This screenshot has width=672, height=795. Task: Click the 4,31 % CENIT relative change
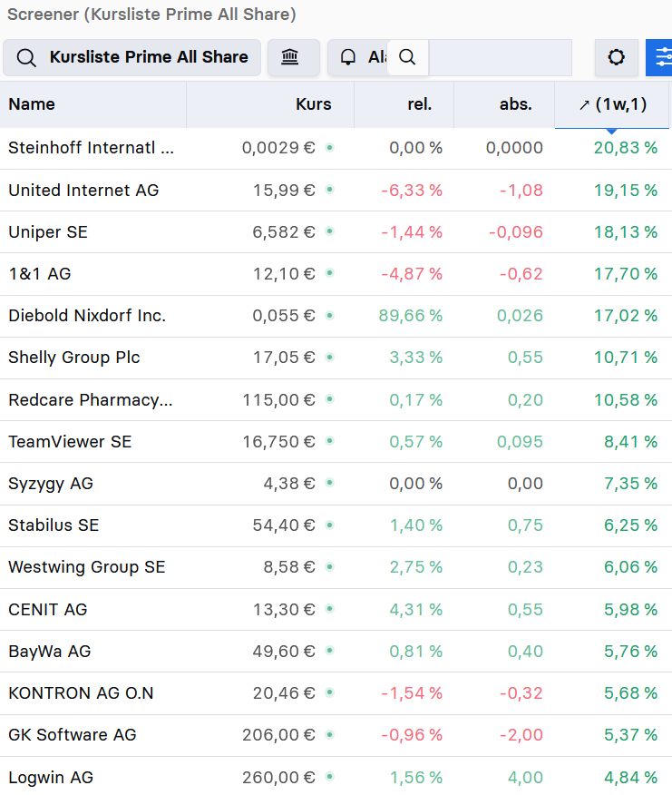pyautogui.click(x=416, y=609)
